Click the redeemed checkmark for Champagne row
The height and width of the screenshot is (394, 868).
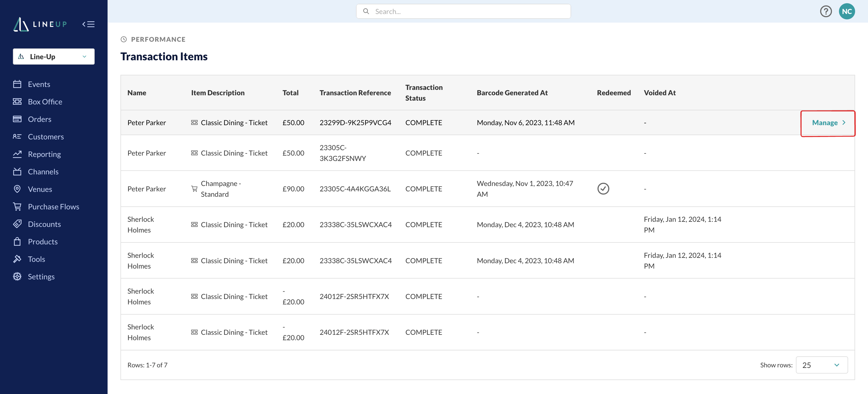coord(603,188)
